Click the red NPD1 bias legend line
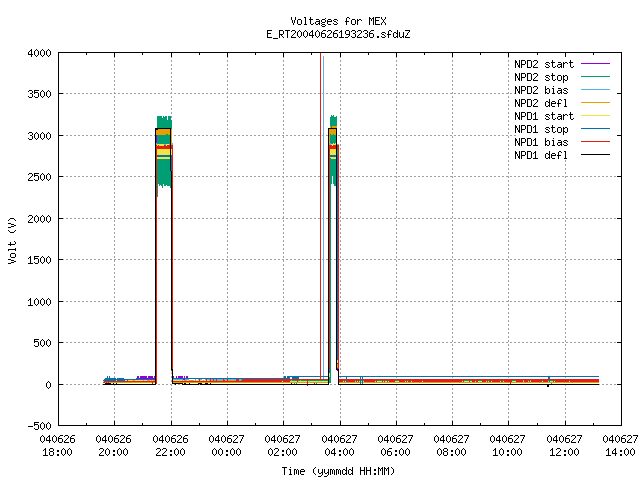Viewport: 640px width, 480px height. tap(595, 142)
